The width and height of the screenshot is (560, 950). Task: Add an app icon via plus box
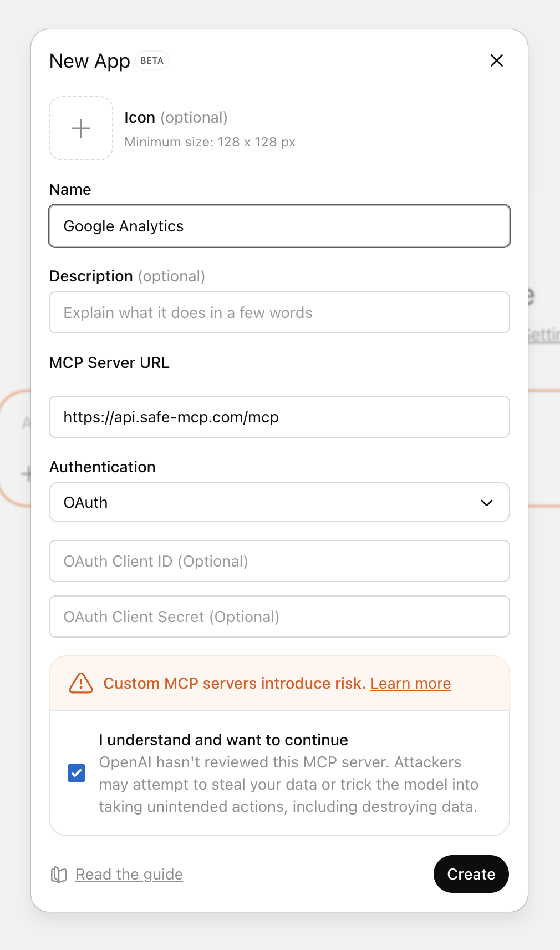tap(81, 128)
